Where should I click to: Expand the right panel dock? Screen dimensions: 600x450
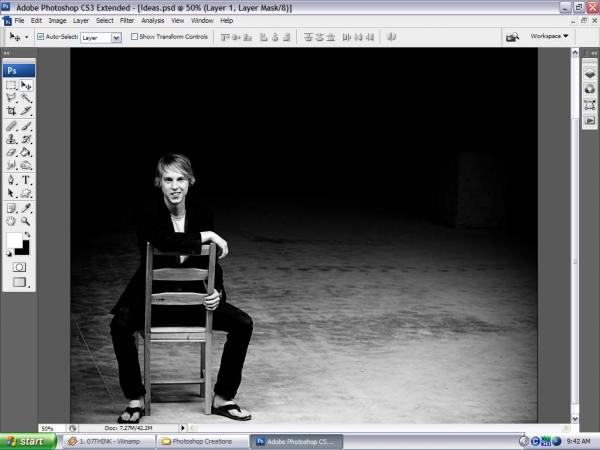tap(593, 53)
